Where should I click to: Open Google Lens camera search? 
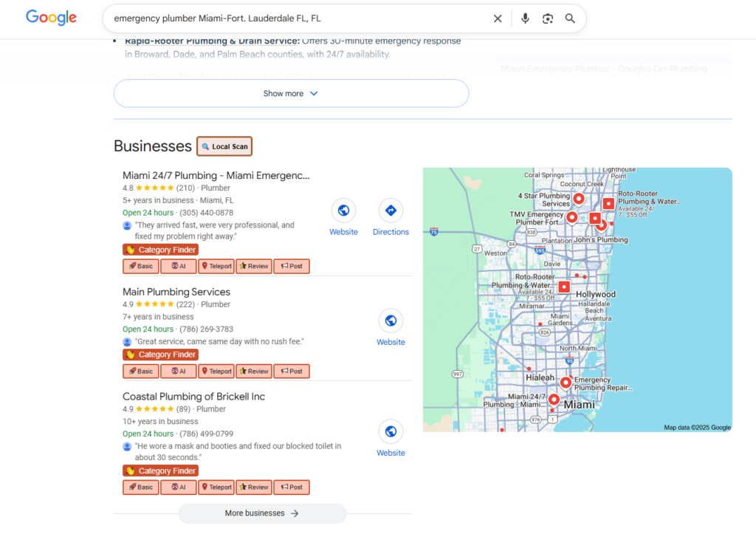coord(547,18)
